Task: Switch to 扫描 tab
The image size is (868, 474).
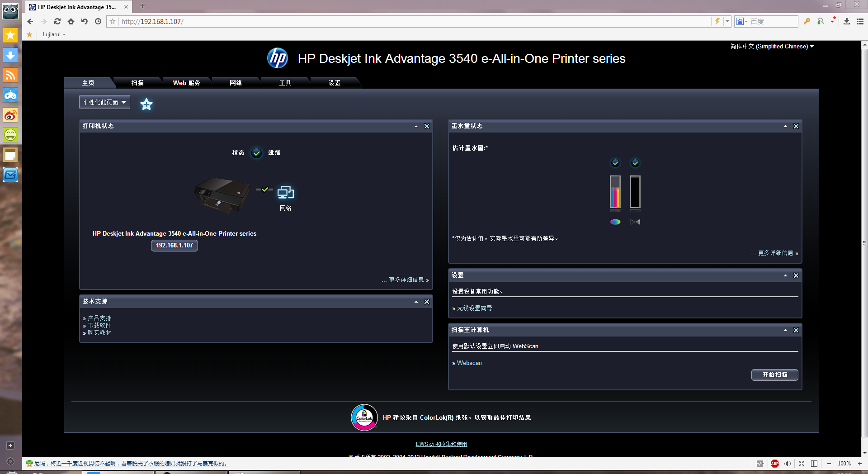Action: pyautogui.click(x=137, y=83)
